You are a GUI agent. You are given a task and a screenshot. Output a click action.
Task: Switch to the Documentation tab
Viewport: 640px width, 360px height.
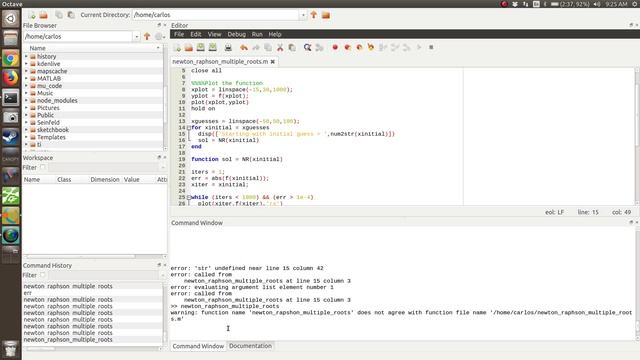click(250, 346)
